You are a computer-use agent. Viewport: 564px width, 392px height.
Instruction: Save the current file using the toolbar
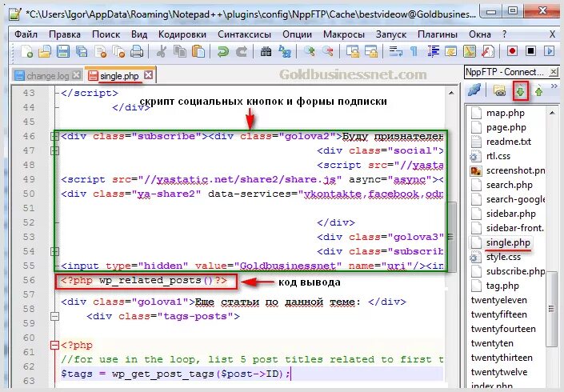point(63,51)
